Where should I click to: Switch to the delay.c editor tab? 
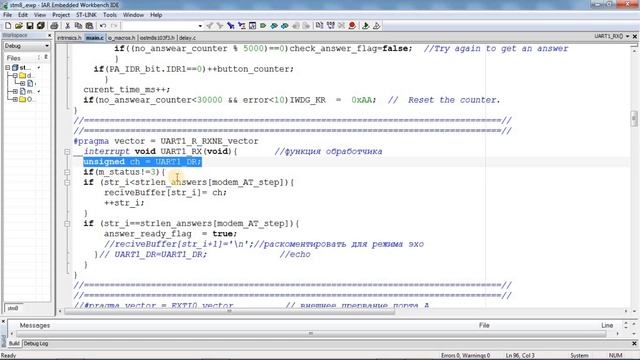click(x=187, y=38)
